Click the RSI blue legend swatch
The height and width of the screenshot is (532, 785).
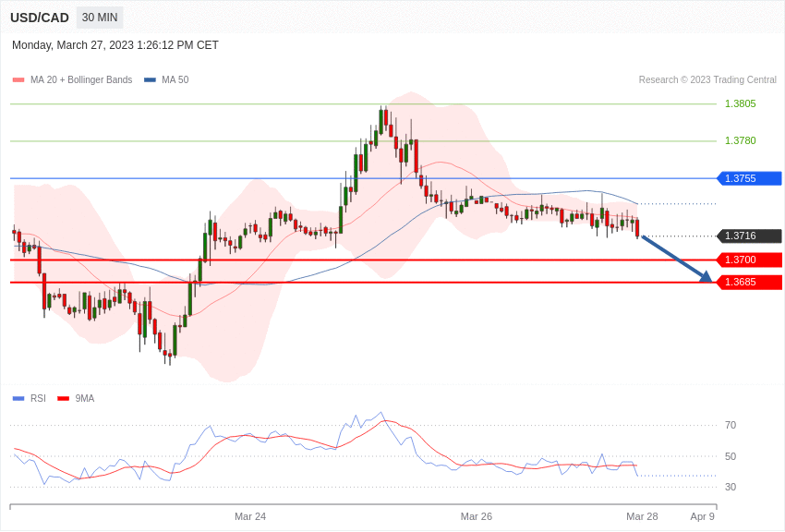tap(18, 399)
